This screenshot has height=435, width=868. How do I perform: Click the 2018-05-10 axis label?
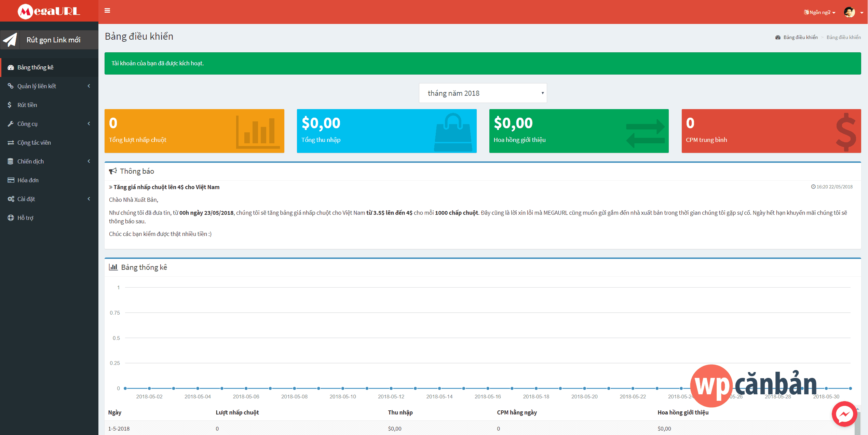(x=343, y=396)
